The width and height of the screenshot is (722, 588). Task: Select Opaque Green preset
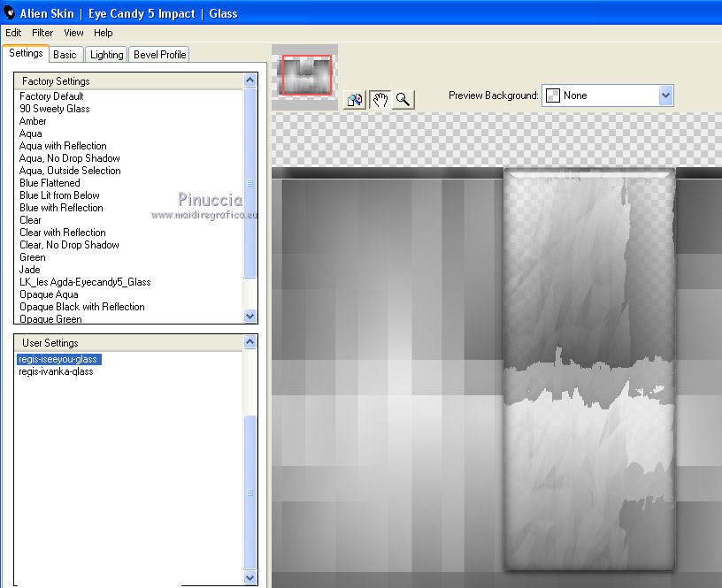(50, 319)
